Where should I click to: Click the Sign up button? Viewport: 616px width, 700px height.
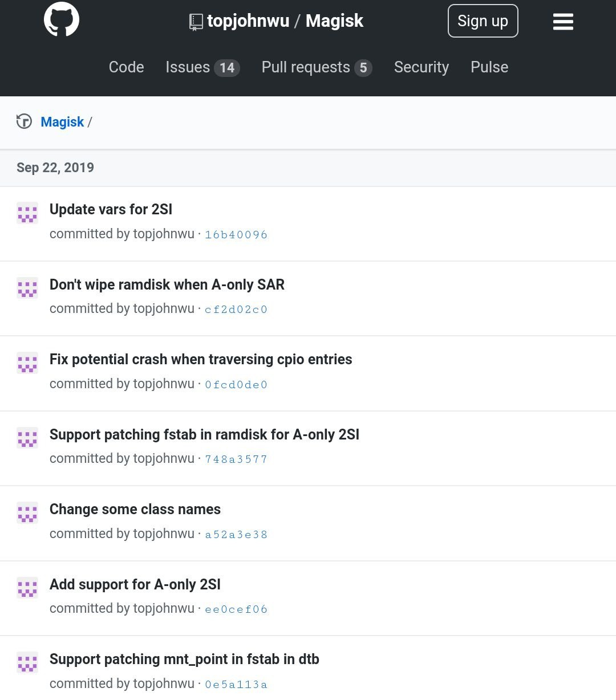pos(483,21)
